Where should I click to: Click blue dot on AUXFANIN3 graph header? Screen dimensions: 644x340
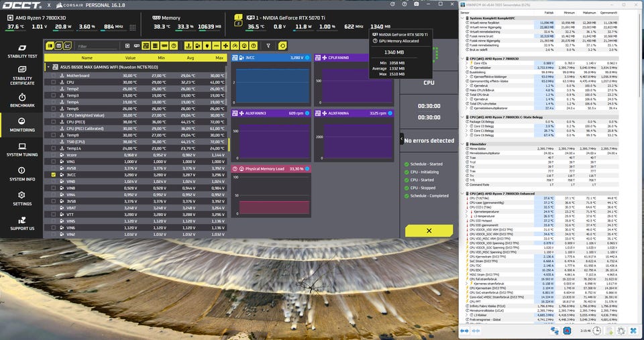[x=307, y=113]
